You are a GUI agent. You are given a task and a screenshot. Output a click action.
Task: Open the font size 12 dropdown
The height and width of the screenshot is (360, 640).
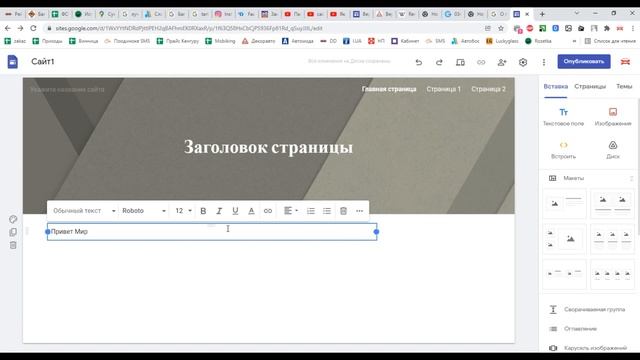click(x=183, y=211)
